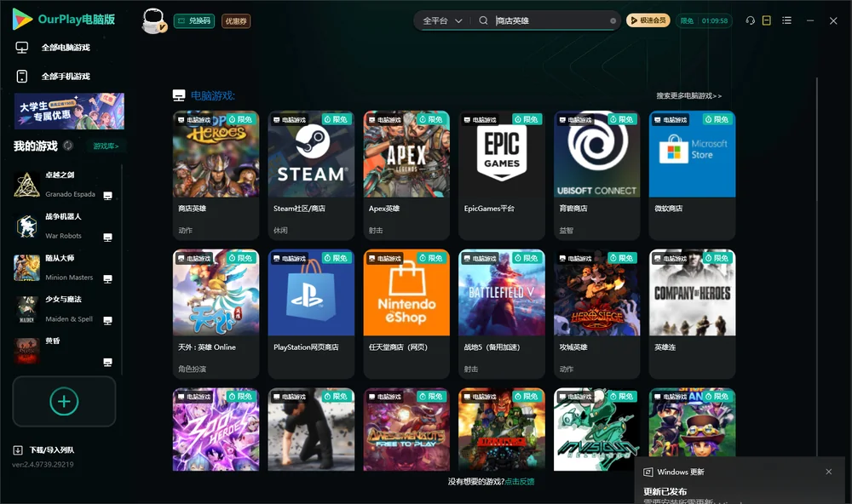Refresh my games with the icon beside 我的游戏
The height and width of the screenshot is (504, 852).
pos(68,146)
